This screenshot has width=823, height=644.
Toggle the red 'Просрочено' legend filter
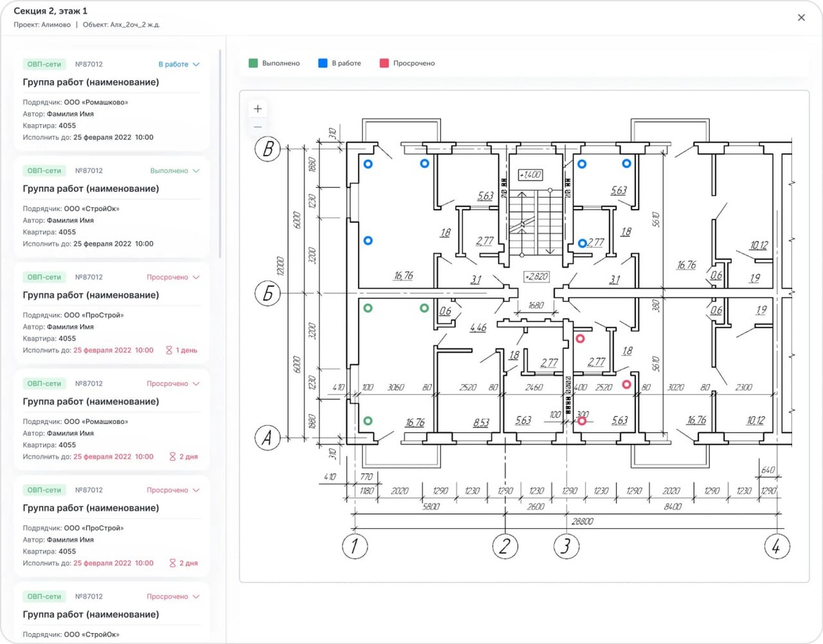point(407,63)
